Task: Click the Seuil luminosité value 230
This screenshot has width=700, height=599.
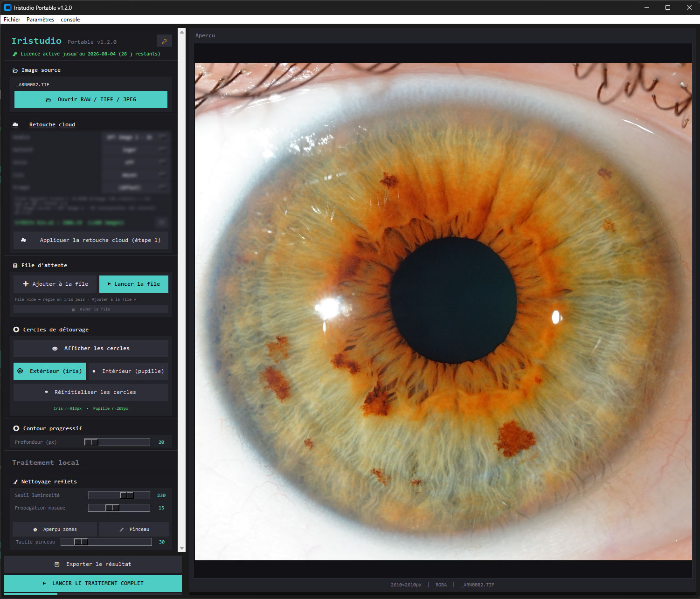Action: coord(161,495)
